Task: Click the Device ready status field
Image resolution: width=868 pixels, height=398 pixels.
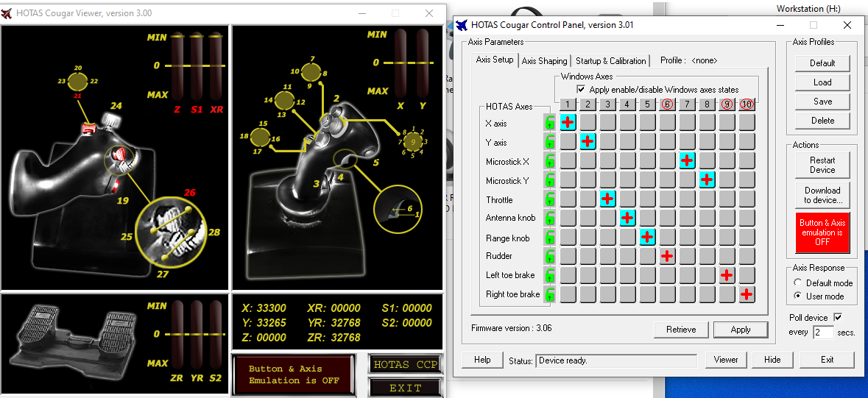Action: coord(616,360)
